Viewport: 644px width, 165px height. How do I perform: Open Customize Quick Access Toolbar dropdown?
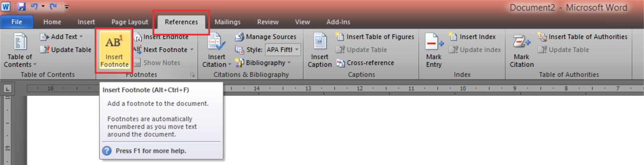[67, 7]
